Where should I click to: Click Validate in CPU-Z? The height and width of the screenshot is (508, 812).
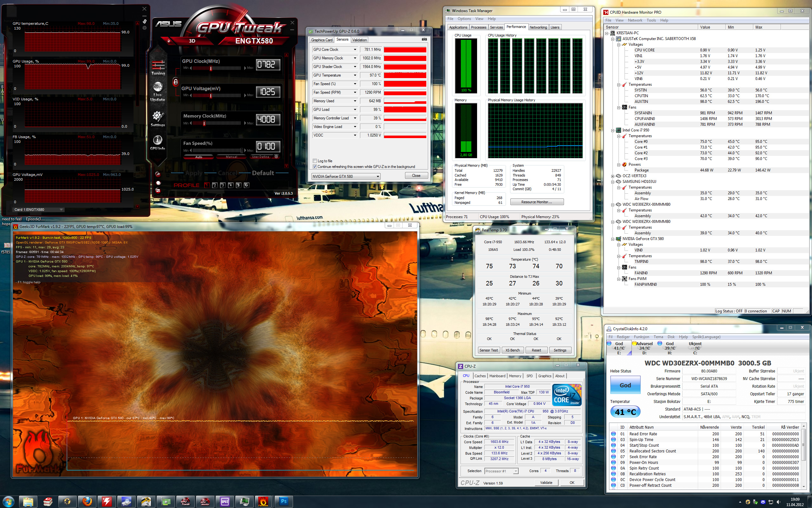pos(546,483)
